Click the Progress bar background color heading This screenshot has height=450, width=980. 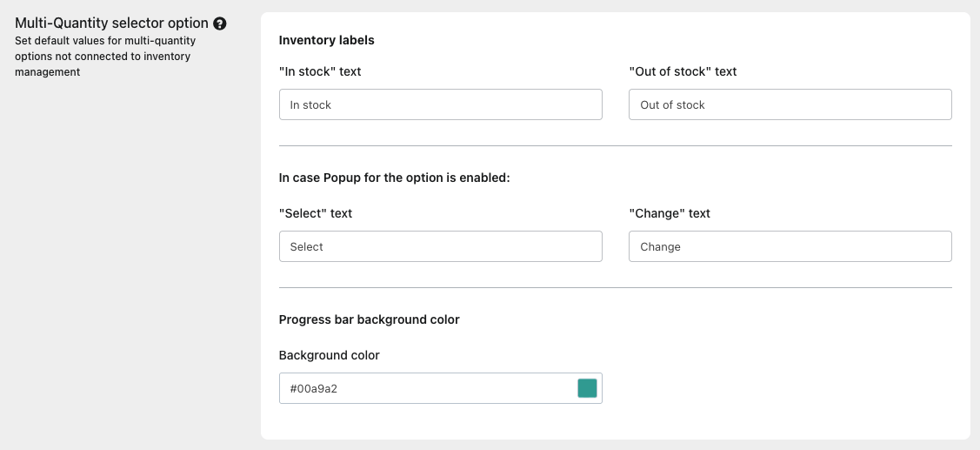[369, 319]
